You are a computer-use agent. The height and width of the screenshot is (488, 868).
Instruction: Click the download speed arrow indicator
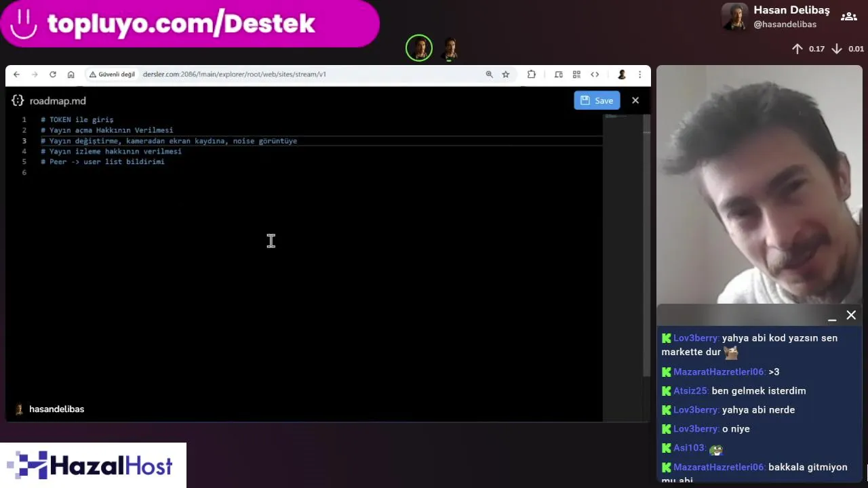pyautogui.click(x=837, y=49)
